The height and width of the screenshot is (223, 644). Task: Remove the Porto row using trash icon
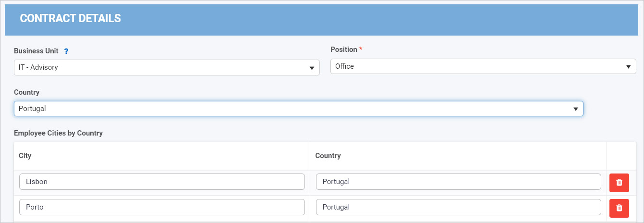(x=619, y=208)
